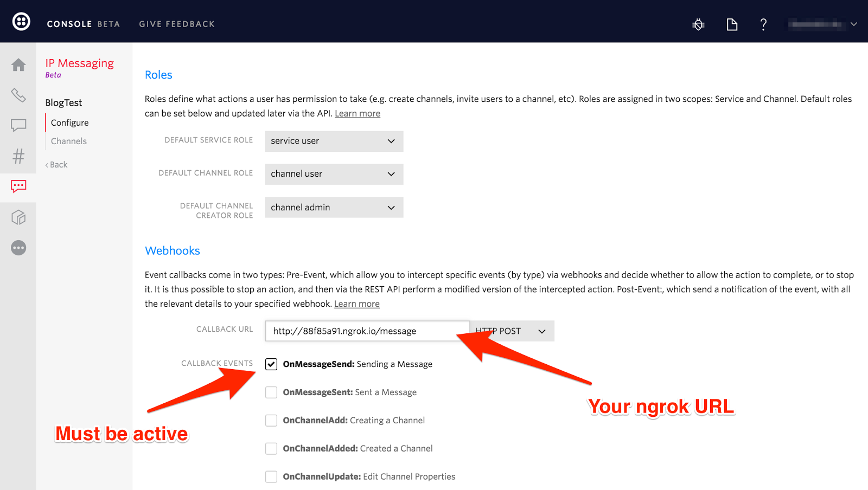Screen dimensions: 868x490
Task: Click the OnMessageSent: Sent a Message label
Action: 350,392
